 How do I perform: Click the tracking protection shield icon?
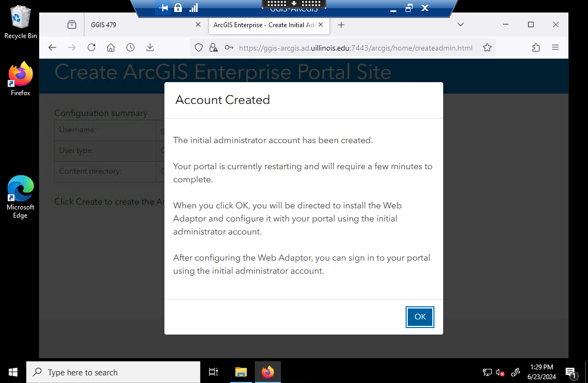click(x=199, y=48)
